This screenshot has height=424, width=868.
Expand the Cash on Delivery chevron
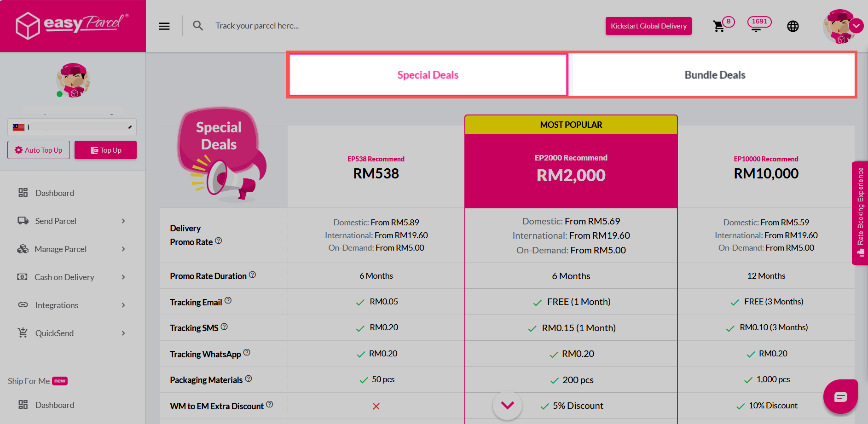pos(123,277)
